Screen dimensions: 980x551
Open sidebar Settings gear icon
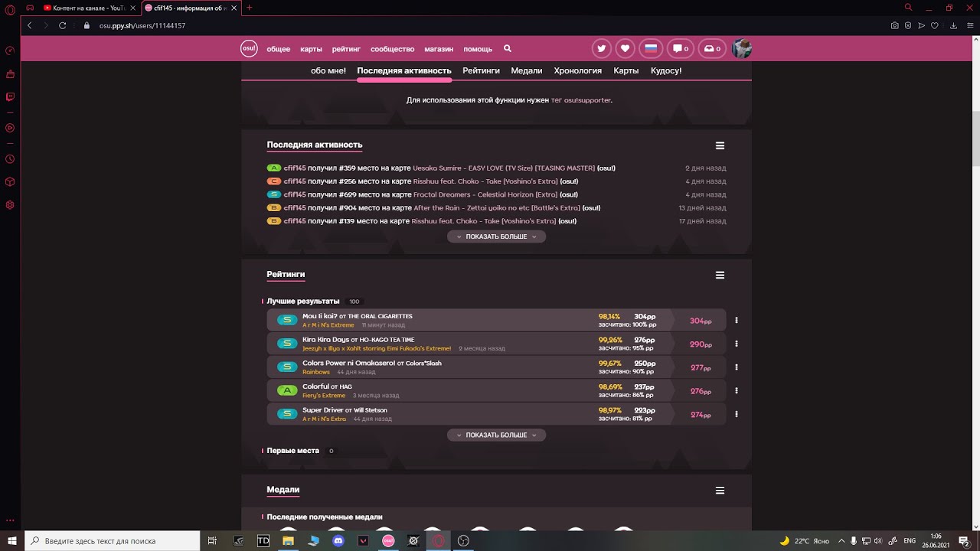pyautogui.click(x=10, y=205)
